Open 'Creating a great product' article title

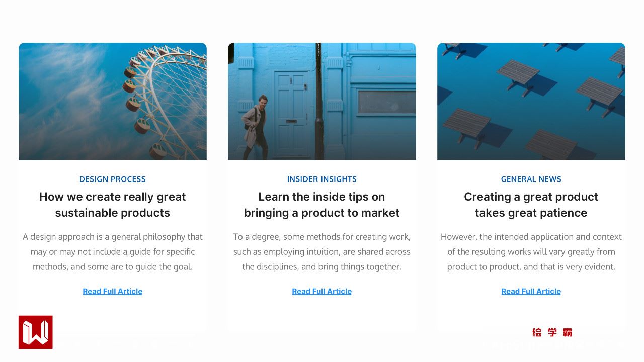pos(531,205)
